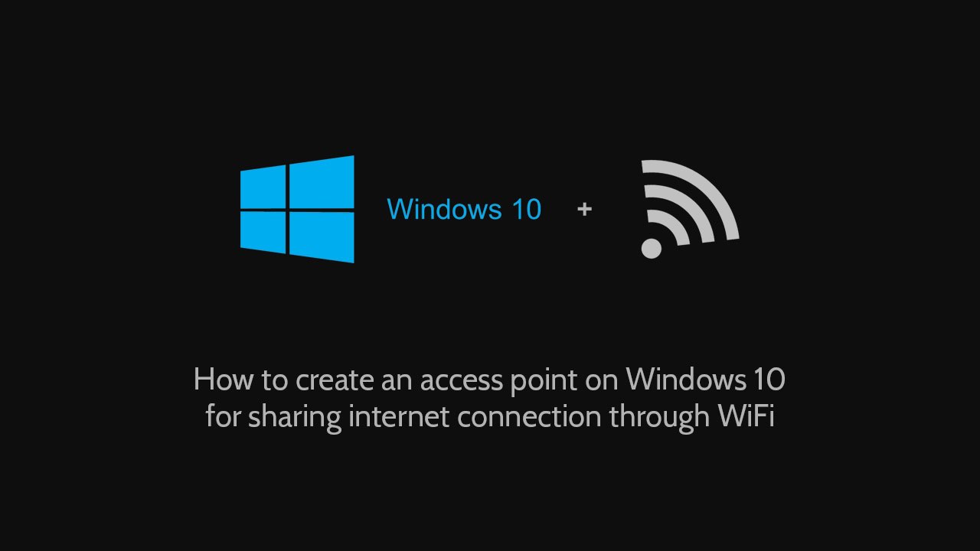Click the word "How" in the caption

(x=217, y=379)
